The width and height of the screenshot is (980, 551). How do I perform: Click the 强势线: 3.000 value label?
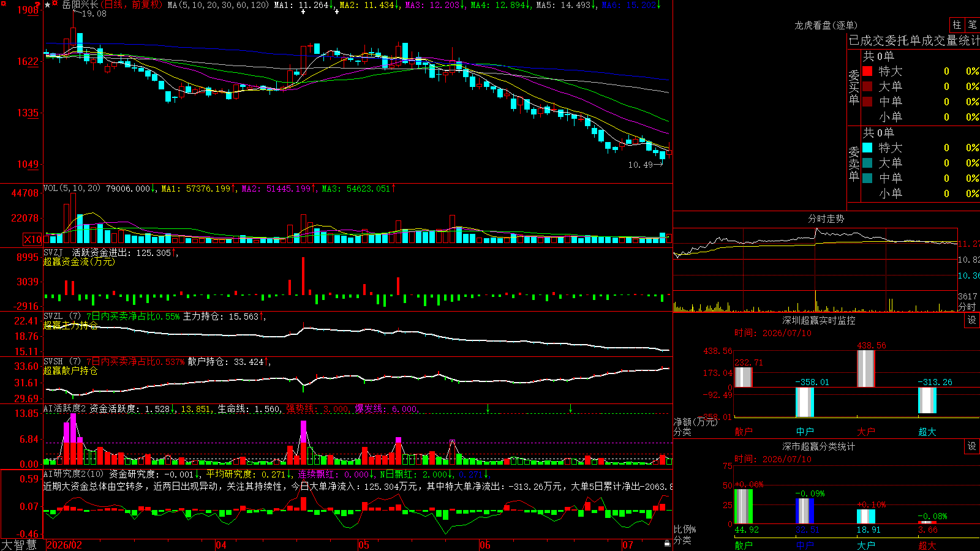click(x=318, y=409)
